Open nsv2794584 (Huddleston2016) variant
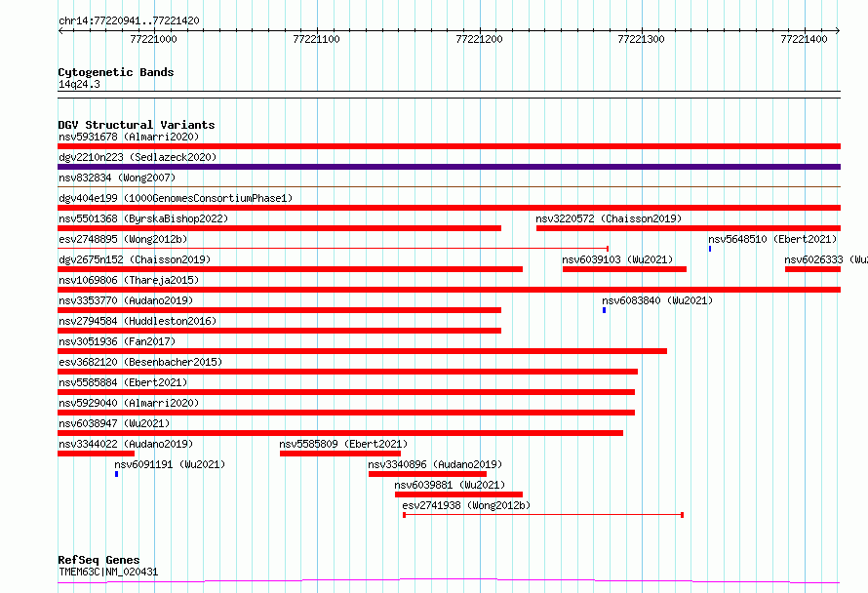This screenshot has width=868, height=593. [138, 321]
